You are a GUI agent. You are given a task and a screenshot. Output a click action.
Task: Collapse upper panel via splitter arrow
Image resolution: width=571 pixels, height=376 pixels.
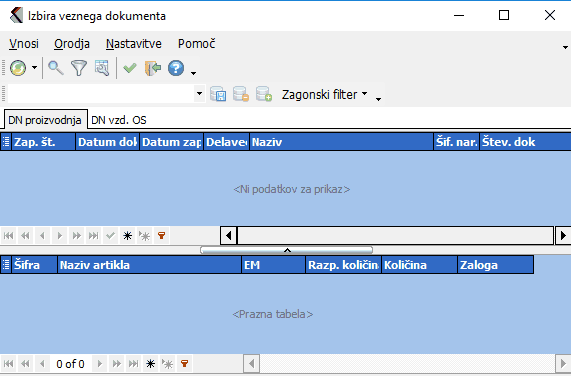287,250
